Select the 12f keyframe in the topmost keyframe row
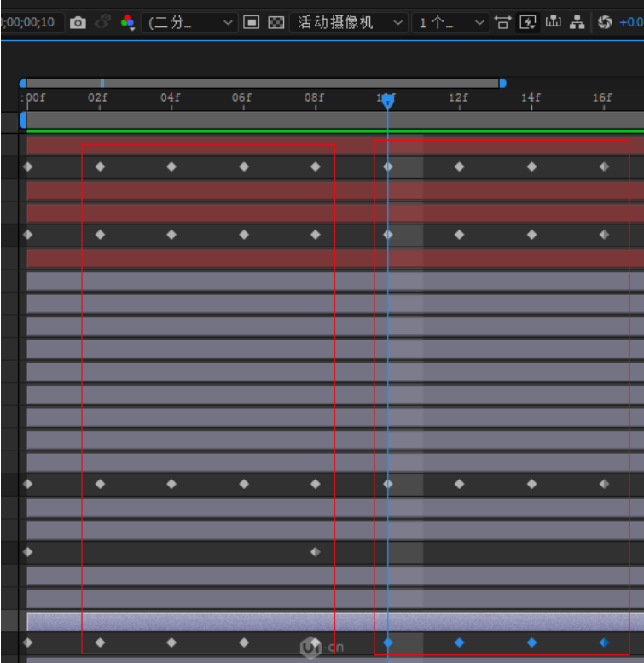644x663 pixels. tap(460, 166)
